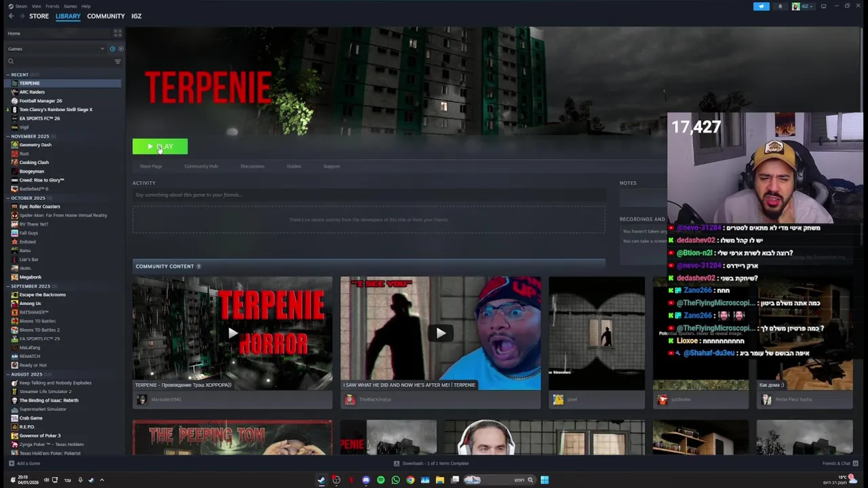Screen dimensions: 868x488
Task: Play the 'I SAW WHAT HE DID' video
Action: tap(441, 333)
